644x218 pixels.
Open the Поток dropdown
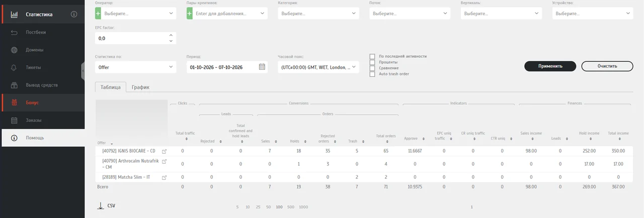(x=410, y=14)
